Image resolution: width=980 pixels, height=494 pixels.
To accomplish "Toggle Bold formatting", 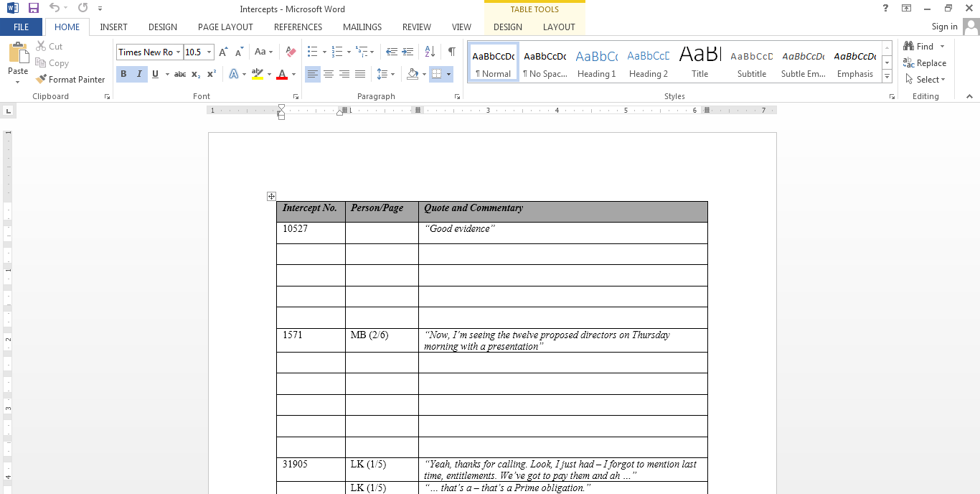I will tap(123, 74).
